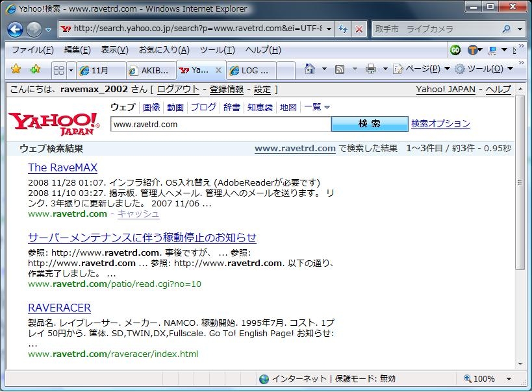Viewport: 532px width, 392px height.
Task: Open the Favorites Center star icon
Action: [x=16, y=69]
